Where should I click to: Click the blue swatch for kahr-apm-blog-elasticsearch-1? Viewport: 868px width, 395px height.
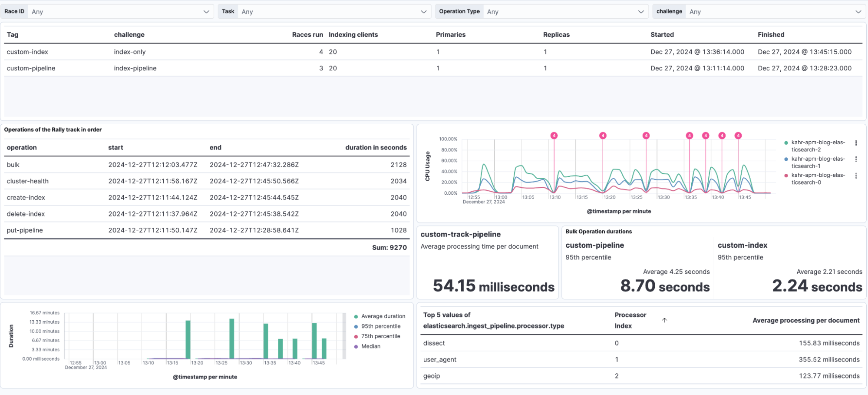[786, 159]
